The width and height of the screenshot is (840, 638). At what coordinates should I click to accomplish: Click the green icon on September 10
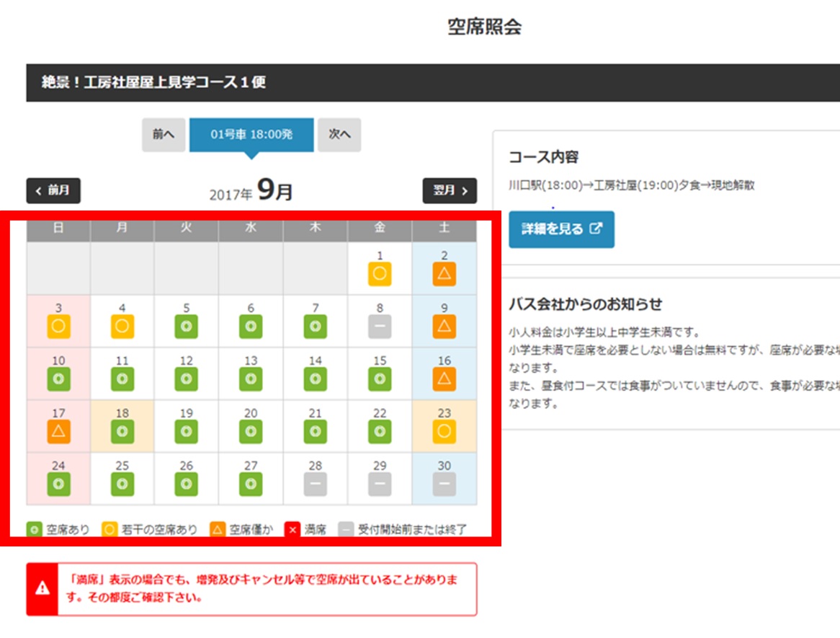(x=58, y=379)
